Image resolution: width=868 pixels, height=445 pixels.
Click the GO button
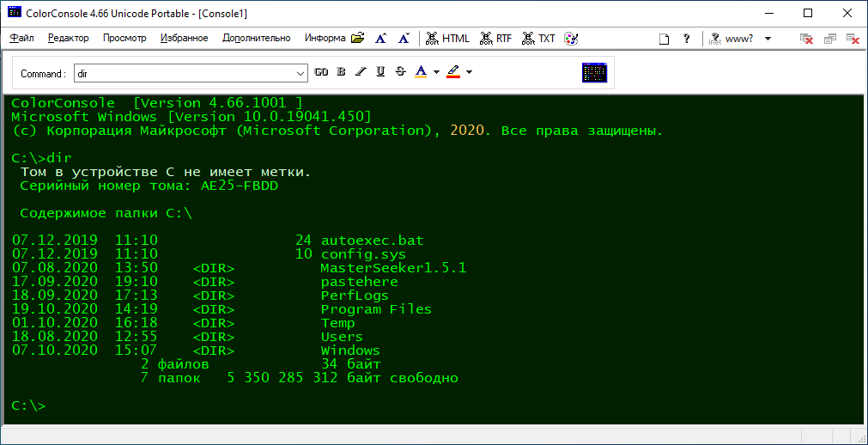tap(321, 73)
